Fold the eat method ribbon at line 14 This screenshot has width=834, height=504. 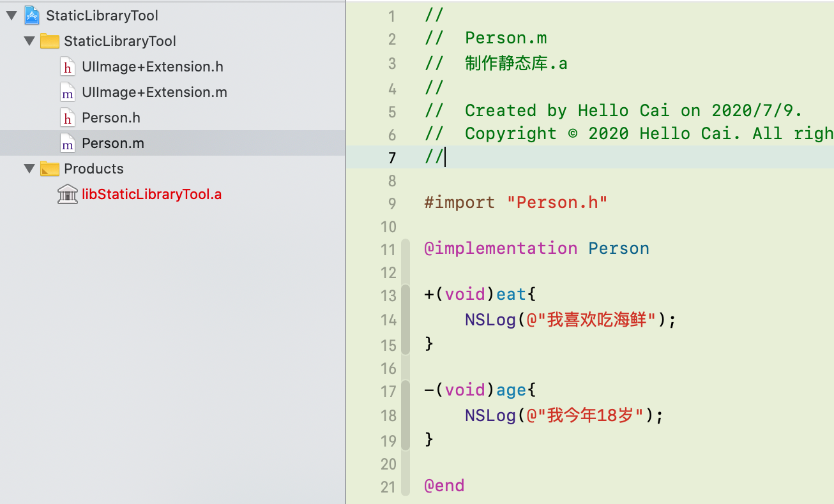coord(406,320)
